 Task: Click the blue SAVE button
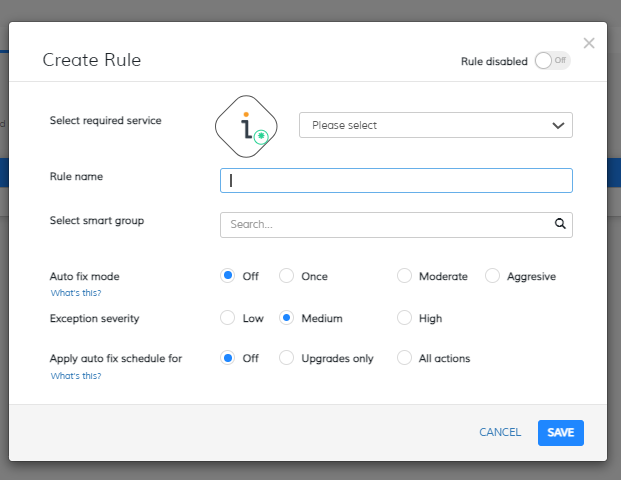pyautogui.click(x=560, y=432)
